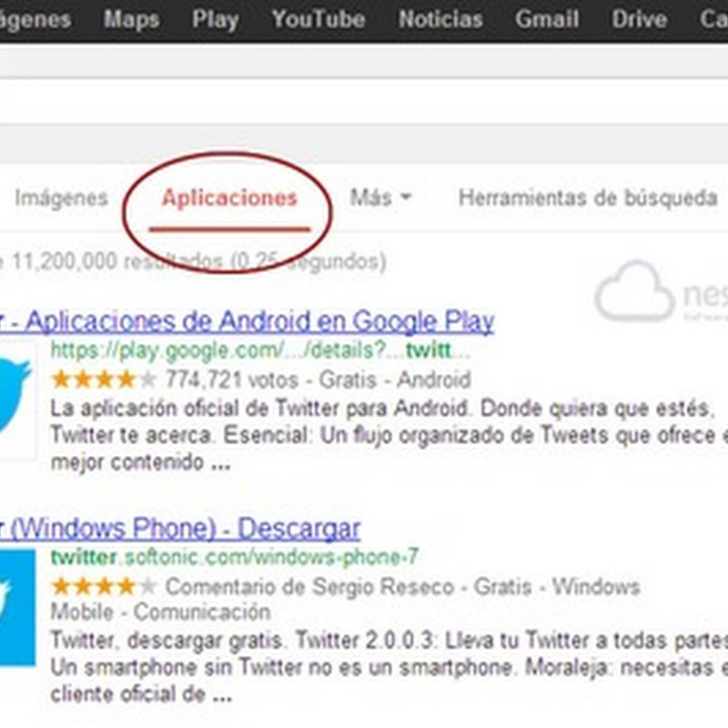Click star rating beside '774,721 votos'

point(104,379)
